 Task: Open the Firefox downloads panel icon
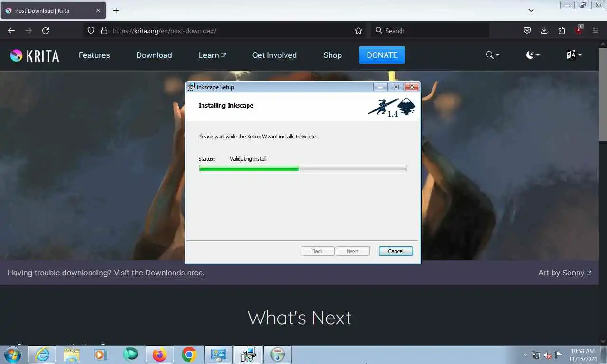(x=544, y=30)
